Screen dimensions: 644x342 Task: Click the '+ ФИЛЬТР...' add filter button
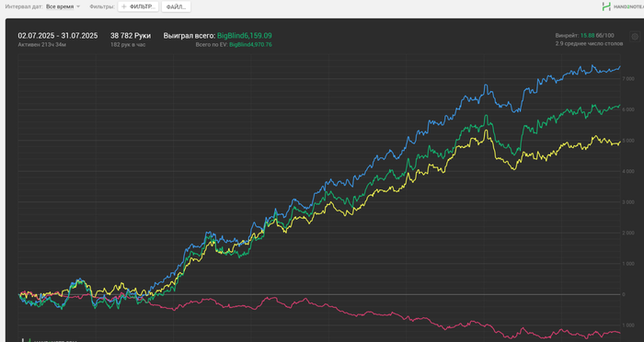tap(138, 6)
